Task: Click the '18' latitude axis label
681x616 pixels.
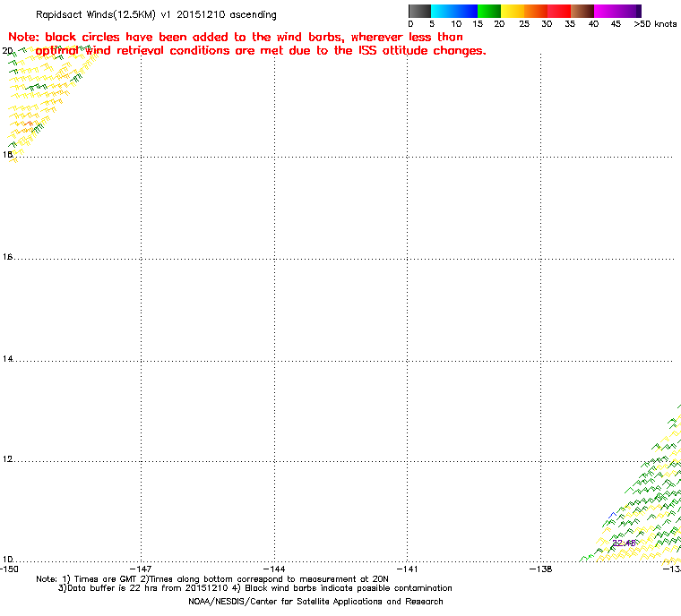Action: [7, 155]
